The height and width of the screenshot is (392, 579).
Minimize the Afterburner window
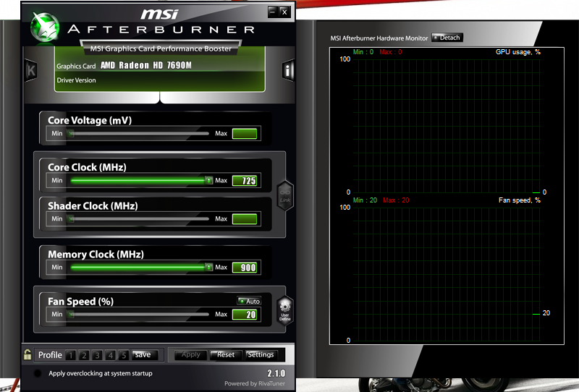tap(273, 12)
